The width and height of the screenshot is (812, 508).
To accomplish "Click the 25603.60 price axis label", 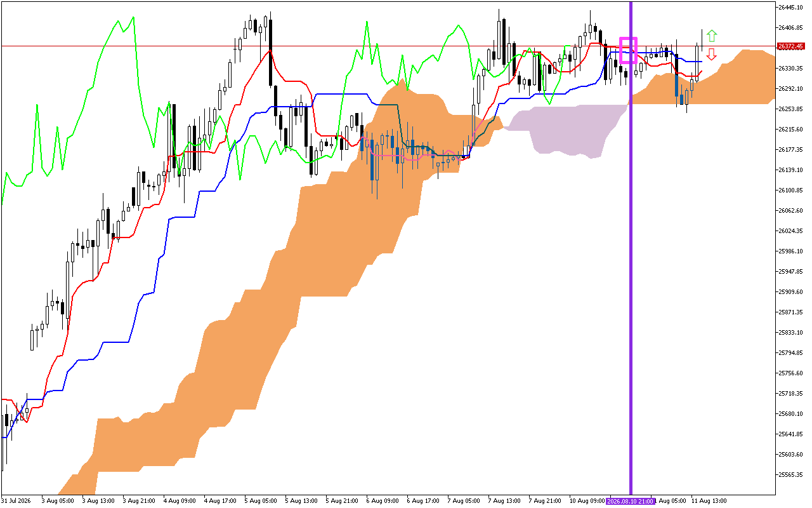I will (x=791, y=455).
